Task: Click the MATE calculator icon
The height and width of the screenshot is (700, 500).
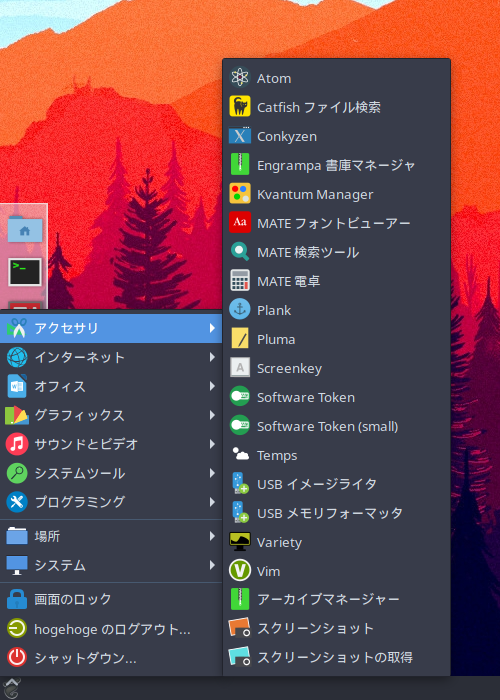Action: pos(240,281)
